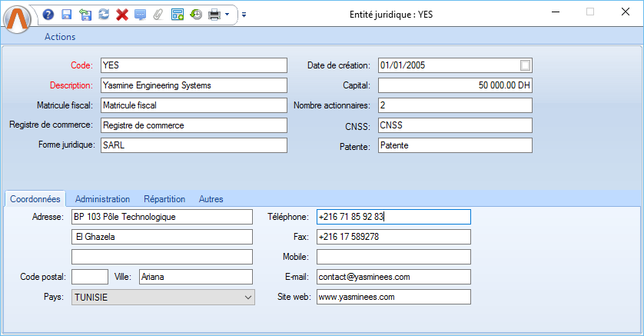
Task: Click the printer icon in the toolbar
Action: coord(214,14)
